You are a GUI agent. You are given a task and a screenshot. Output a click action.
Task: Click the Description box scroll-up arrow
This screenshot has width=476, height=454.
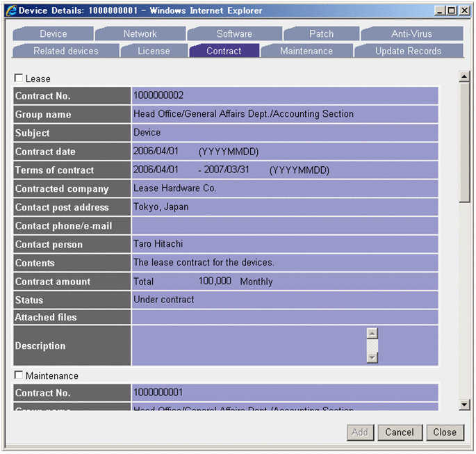pyautogui.click(x=372, y=333)
